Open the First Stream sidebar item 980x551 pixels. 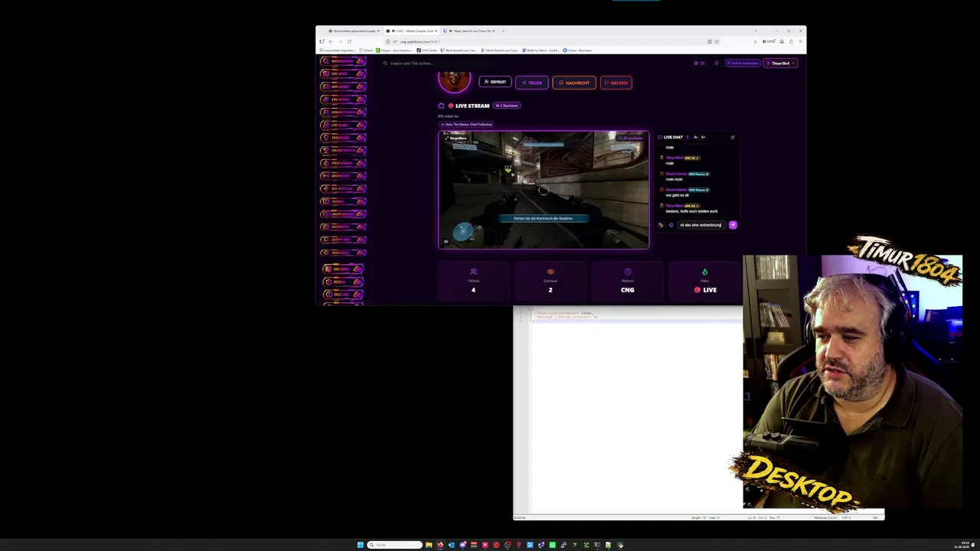[x=342, y=163]
